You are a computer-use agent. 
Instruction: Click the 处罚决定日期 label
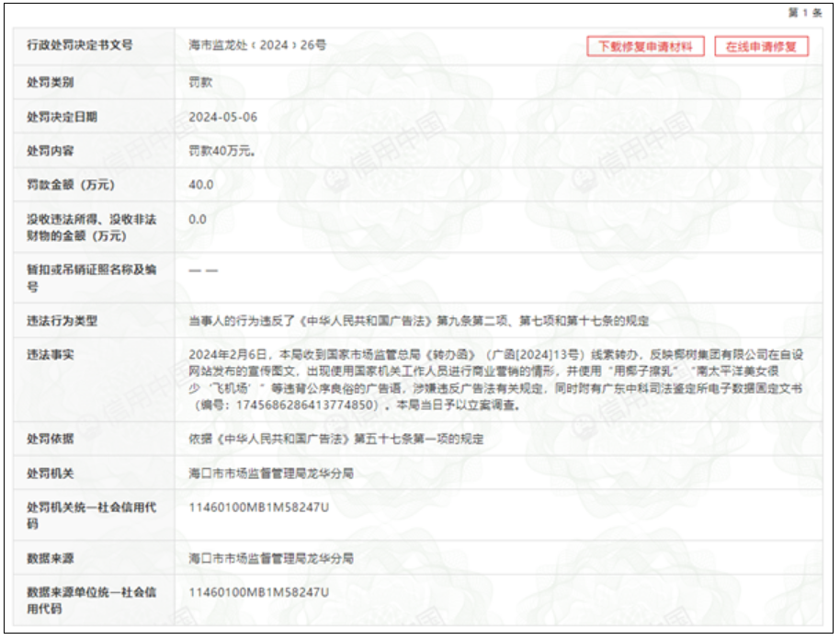[x=62, y=117]
